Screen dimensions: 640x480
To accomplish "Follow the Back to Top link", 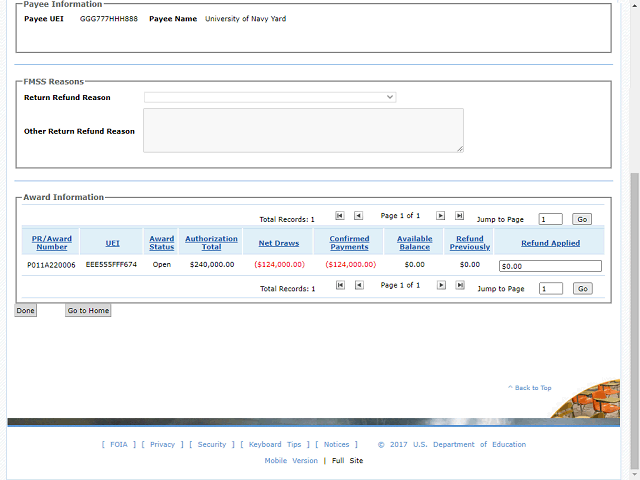I will tap(532, 388).
